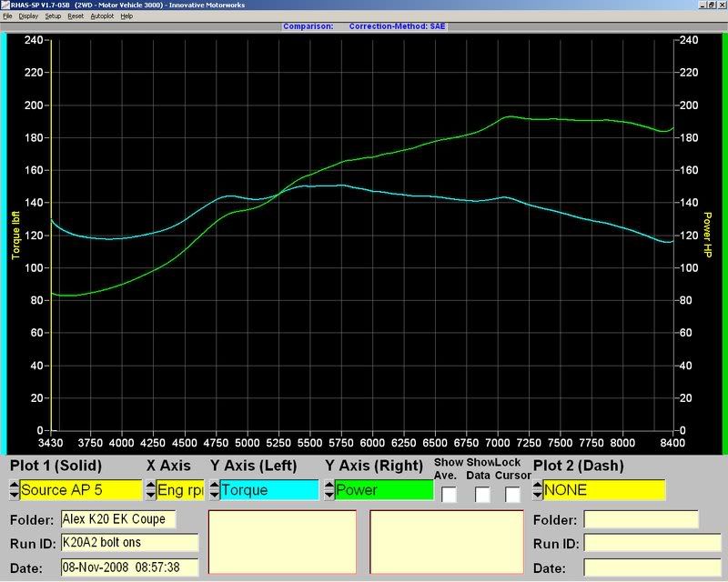Viewport: 728px width, 582px height.
Task: Step up the Y Axis (Right) Power selector
Action: 329,485
